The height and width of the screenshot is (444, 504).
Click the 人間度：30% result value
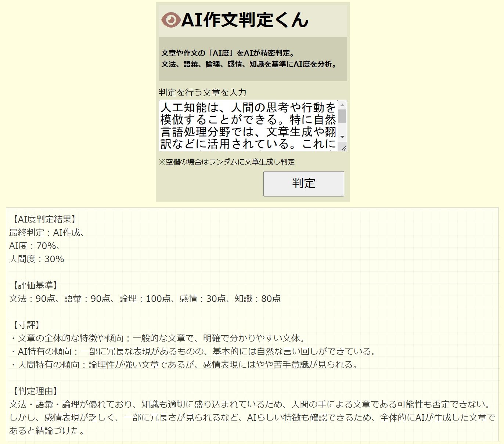(x=36, y=259)
